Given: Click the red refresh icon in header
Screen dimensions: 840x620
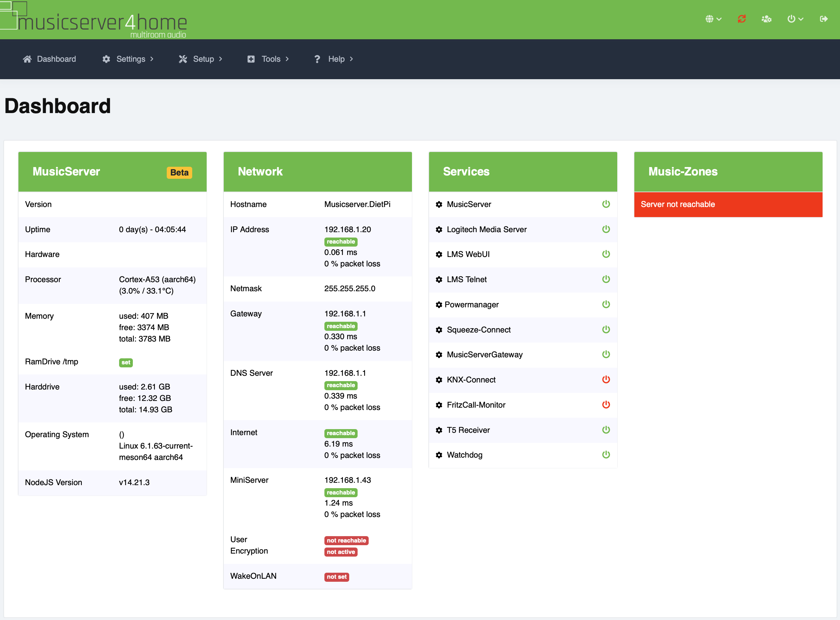Looking at the screenshot, I should point(741,19).
